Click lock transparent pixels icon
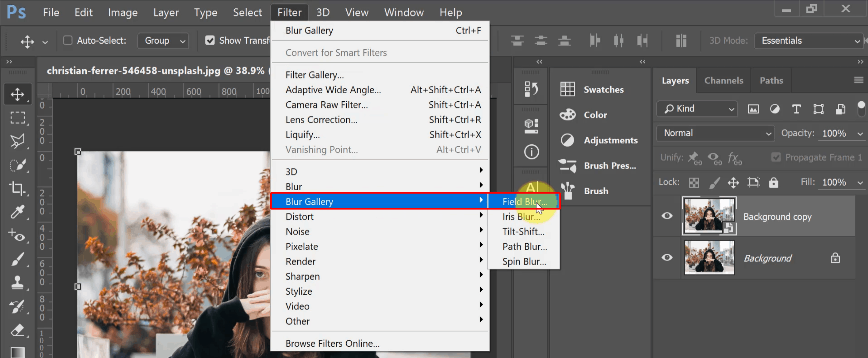The image size is (868, 358). [x=694, y=182]
